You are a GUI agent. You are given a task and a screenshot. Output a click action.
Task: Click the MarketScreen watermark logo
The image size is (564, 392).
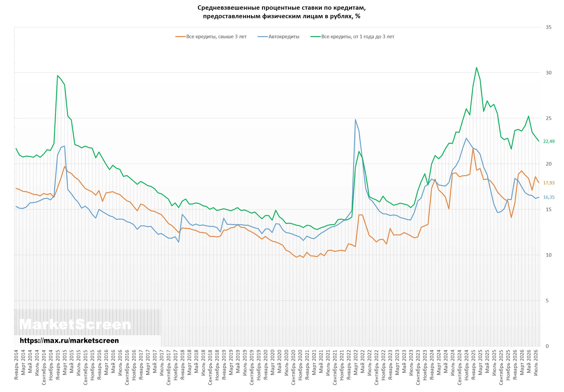[75, 325]
